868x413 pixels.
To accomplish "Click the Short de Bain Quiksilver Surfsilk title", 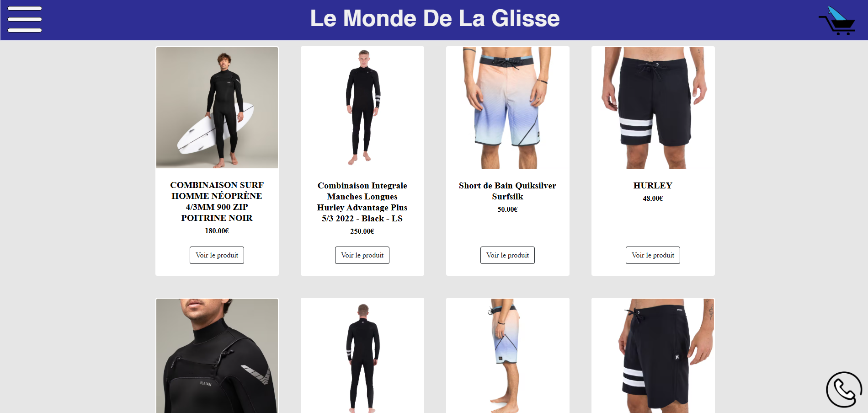I will coord(507,191).
